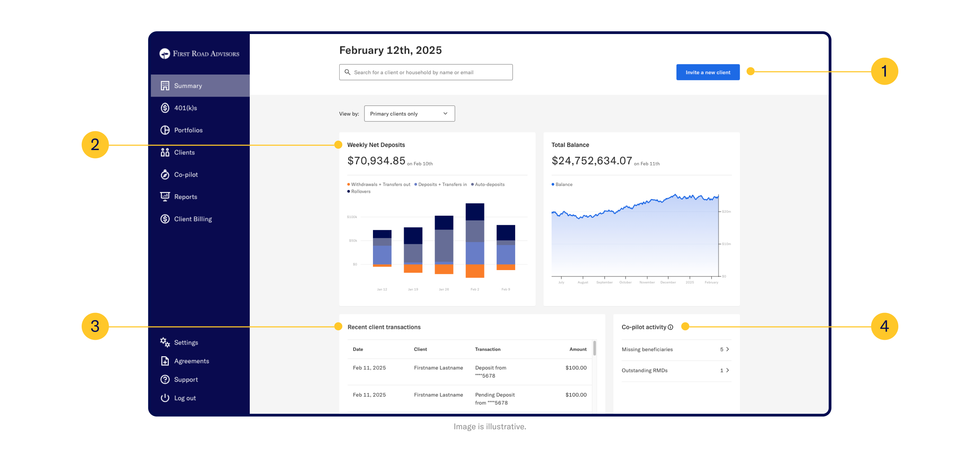The width and height of the screenshot is (980, 449).
Task: Click the $70,934.85 weekly net deposits value
Action: [376, 161]
